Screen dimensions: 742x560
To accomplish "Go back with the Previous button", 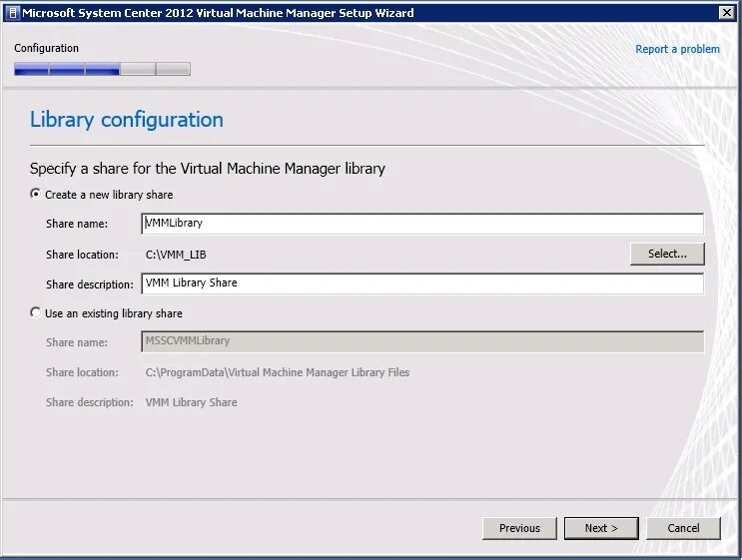I will [x=519, y=528].
